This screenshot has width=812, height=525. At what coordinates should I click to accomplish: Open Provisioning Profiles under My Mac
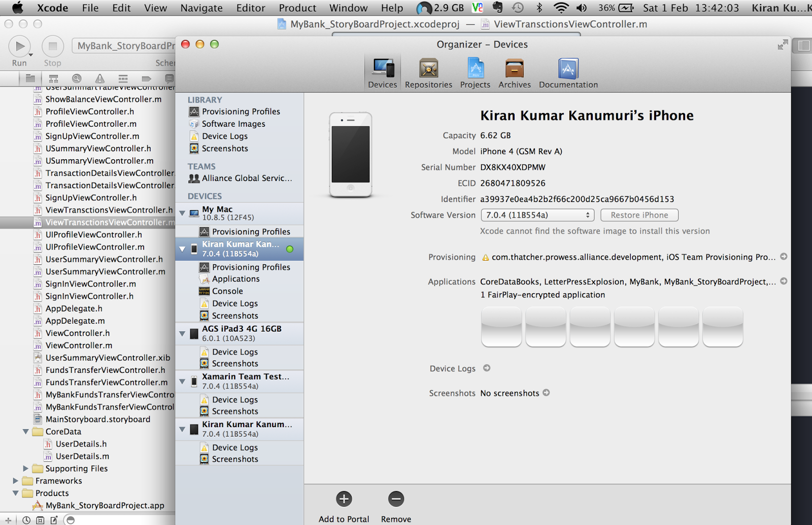251,232
